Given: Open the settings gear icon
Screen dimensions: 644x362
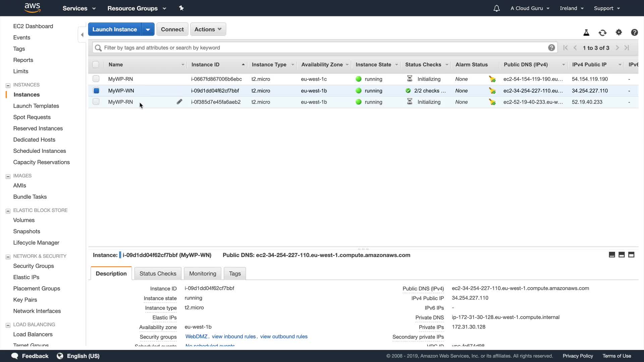Looking at the screenshot, I should (x=619, y=33).
